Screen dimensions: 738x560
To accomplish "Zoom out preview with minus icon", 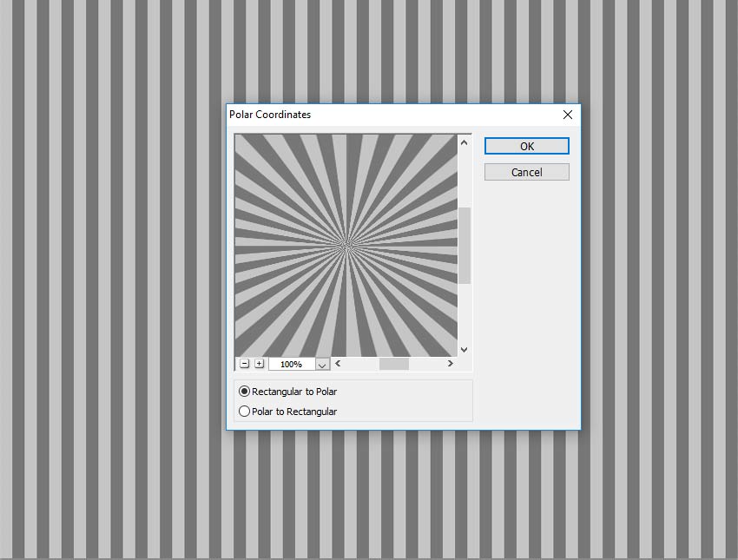I will pyautogui.click(x=244, y=364).
